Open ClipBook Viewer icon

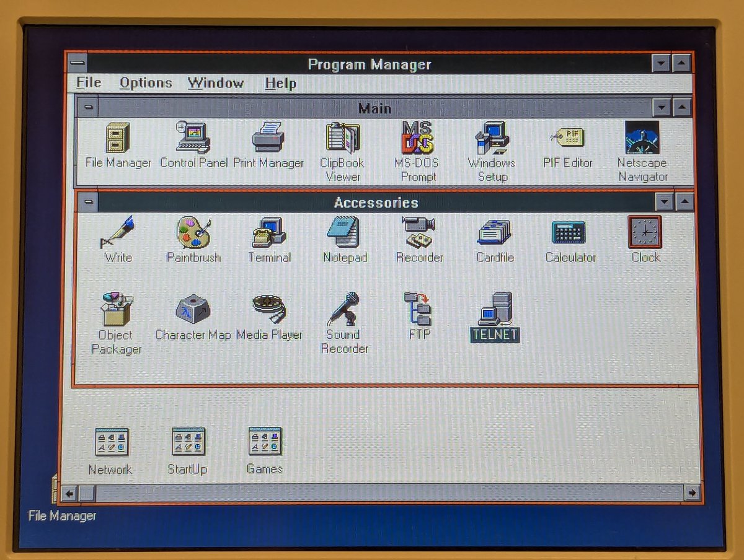click(x=343, y=138)
